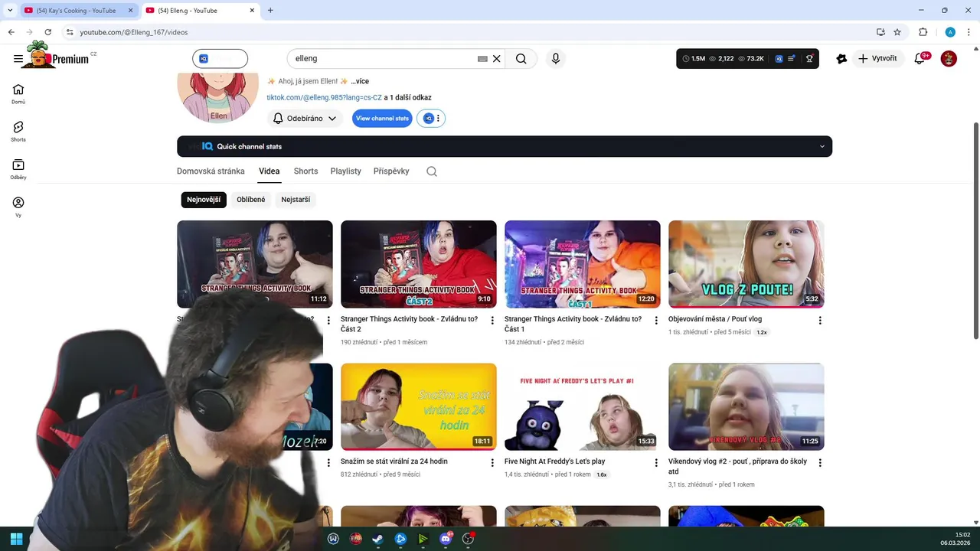Viewport: 980px width, 551px height.
Task: Open Domů in the sidebar
Action: click(18, 94)
